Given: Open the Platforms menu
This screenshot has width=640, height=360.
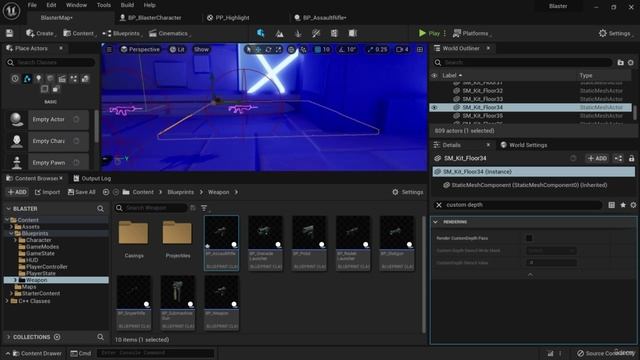Looking at the screenshot, I should click(472, 33).
